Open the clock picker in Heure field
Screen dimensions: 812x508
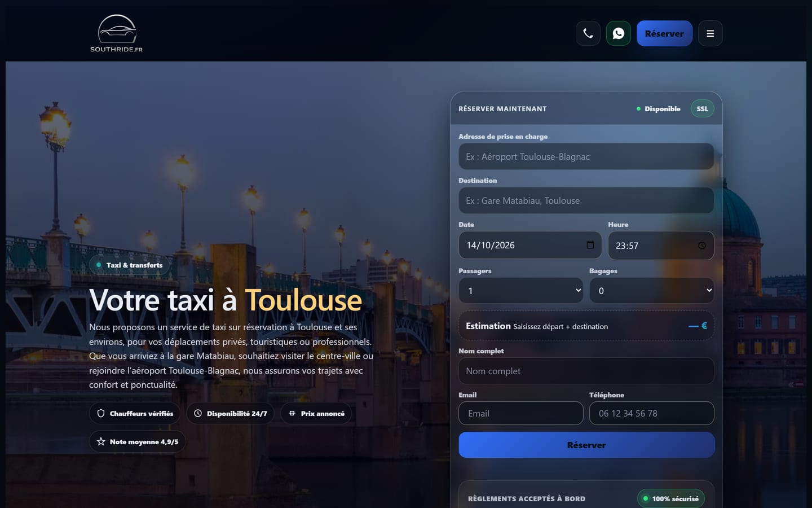[702, 246]
